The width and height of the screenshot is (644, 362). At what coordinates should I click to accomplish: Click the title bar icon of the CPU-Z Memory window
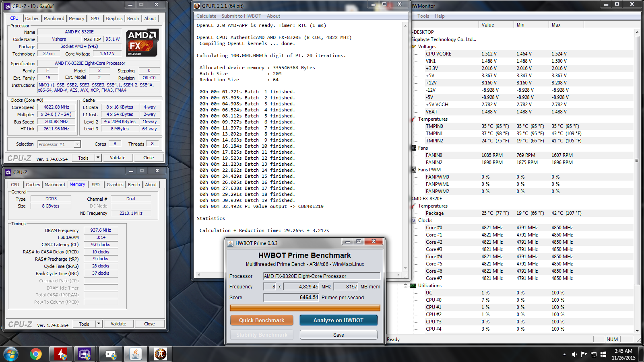coord(8,173)
